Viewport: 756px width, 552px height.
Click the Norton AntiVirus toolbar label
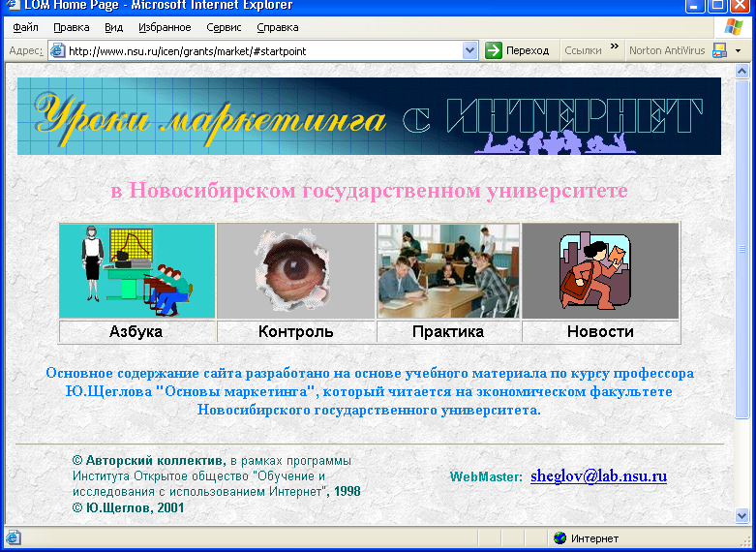(667, 50)
